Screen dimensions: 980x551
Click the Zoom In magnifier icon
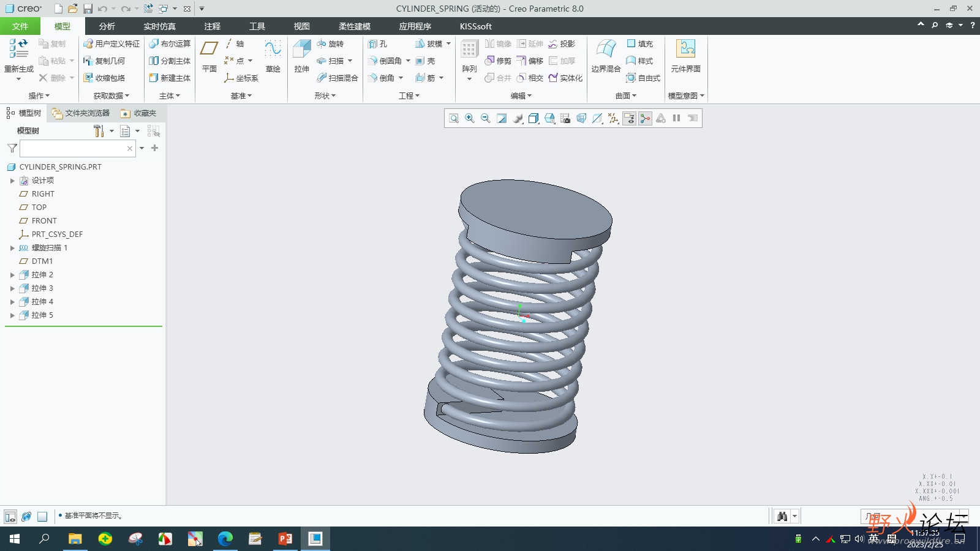[x=470, y=118]
